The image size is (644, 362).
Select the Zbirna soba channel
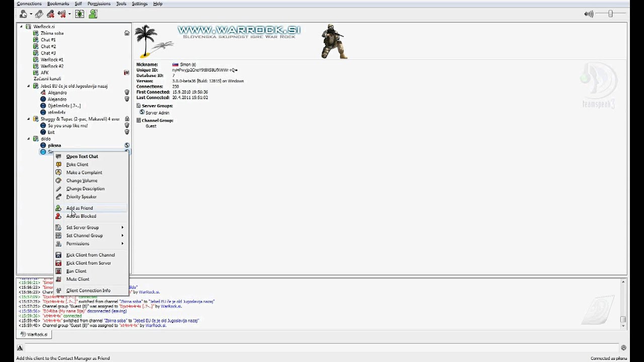pyautogui.click(x=52, y=33)
